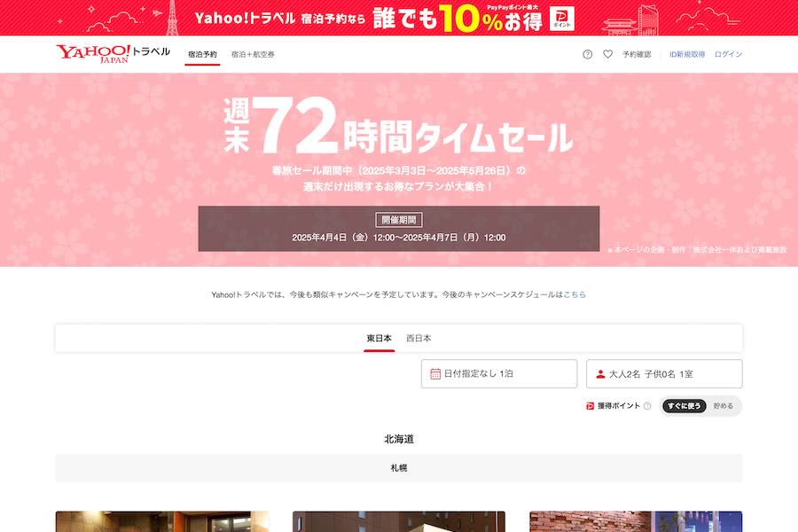Screen dimensions: 798x532
Task: Click the 開催期間 label box
Action: click(x=399, y=219)
